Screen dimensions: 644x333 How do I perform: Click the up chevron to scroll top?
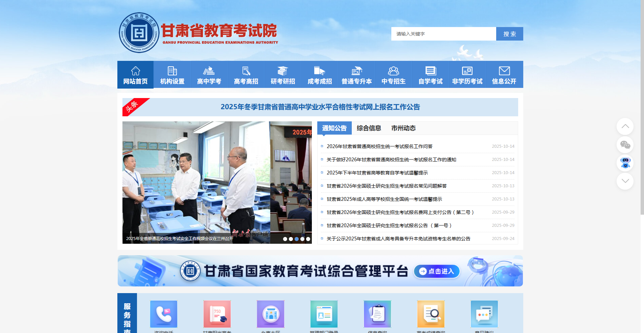(625, 126)
